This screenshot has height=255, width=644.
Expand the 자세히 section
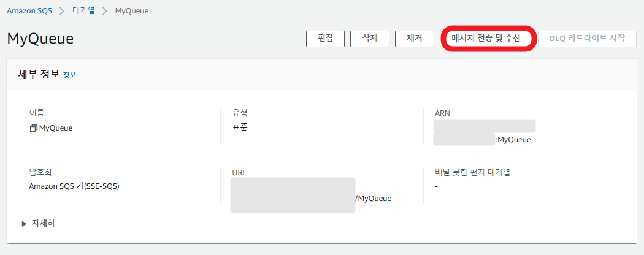click(x=39, y=223)
